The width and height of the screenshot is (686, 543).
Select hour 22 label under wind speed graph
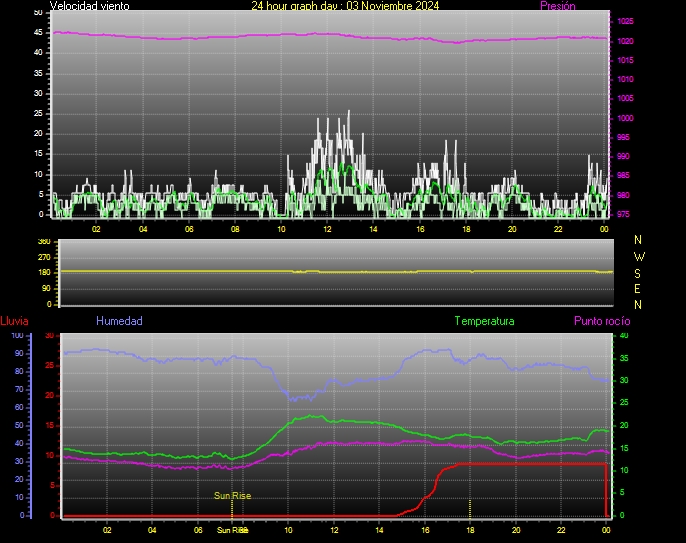(x=558, y=229)
